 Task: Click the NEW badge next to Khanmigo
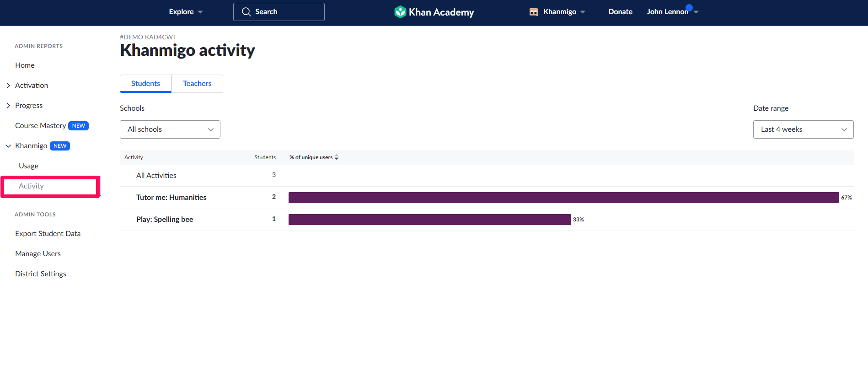point(60,146)
